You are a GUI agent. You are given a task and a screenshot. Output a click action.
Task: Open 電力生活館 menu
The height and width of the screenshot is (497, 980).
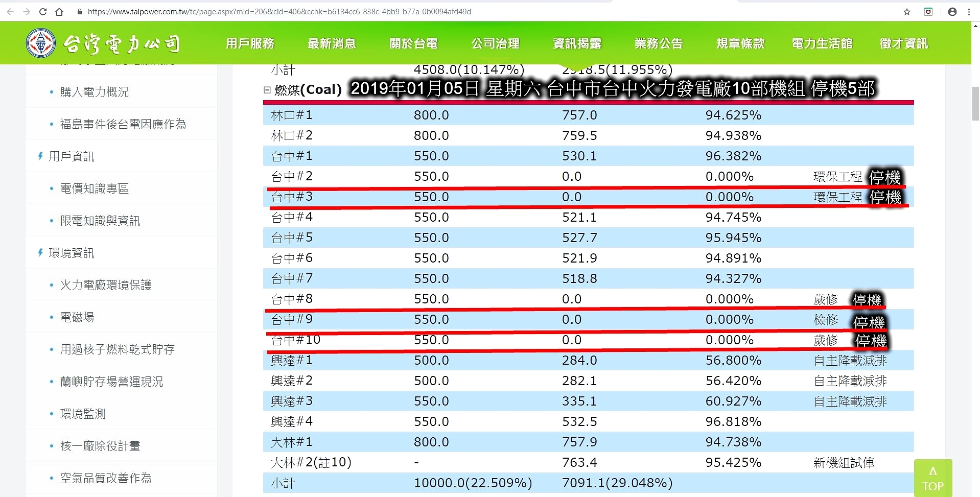click(823, 43)
